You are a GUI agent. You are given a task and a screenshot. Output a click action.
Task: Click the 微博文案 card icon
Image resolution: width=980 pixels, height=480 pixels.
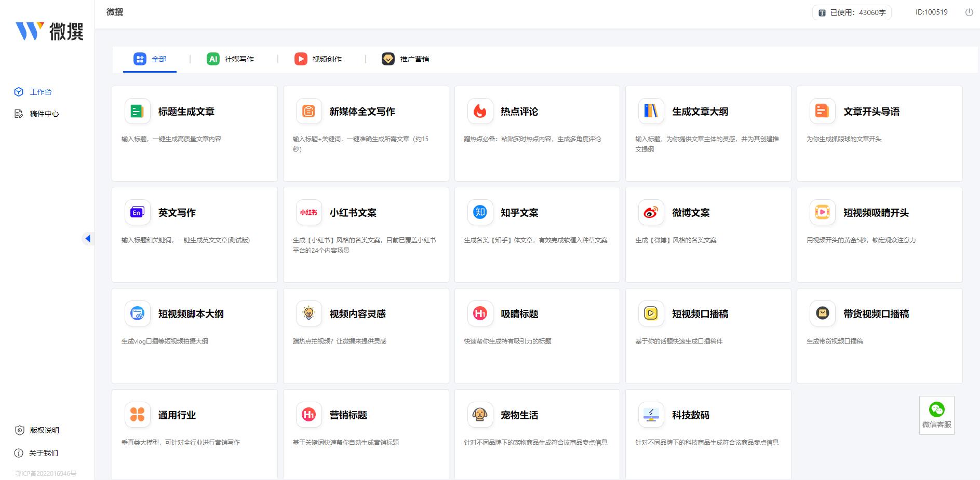[x=651, y=212]
